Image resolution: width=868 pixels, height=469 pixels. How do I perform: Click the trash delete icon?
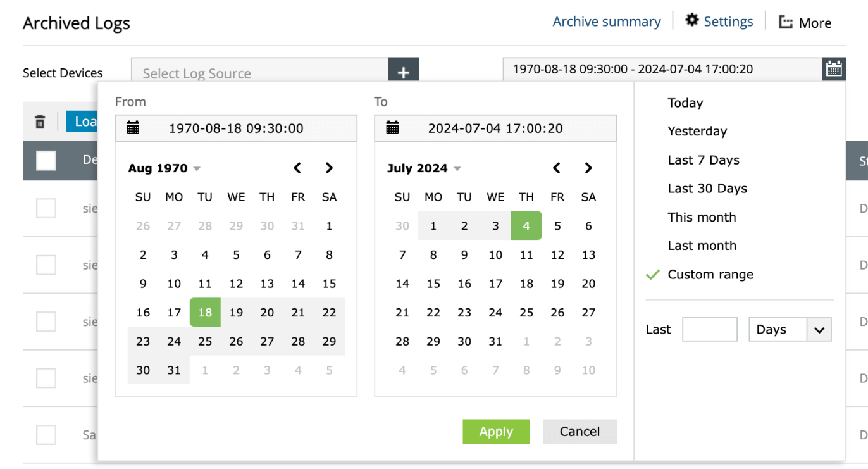(x=40, y=122)
